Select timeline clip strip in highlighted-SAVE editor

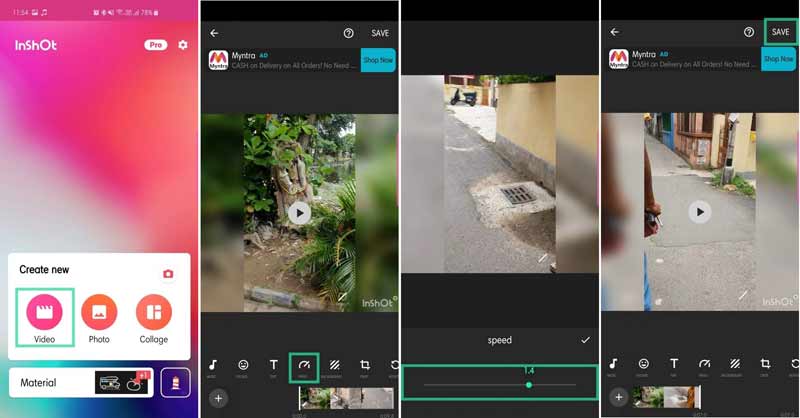667,397
